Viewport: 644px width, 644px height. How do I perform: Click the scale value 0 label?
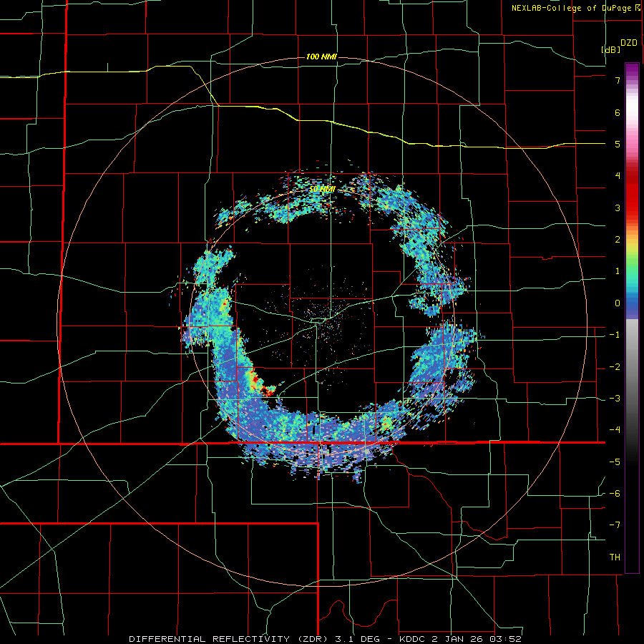click(618, 303)
